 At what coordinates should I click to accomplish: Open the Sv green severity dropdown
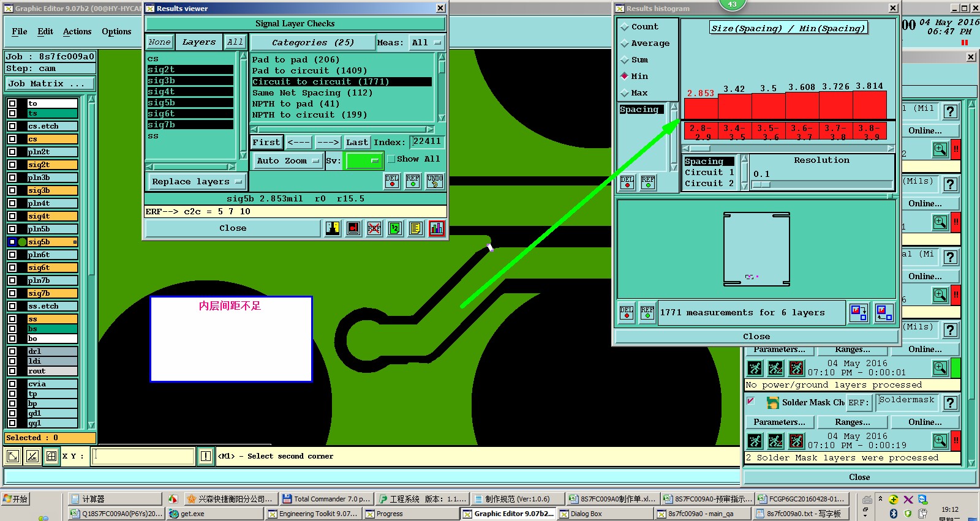pos(363,161)
